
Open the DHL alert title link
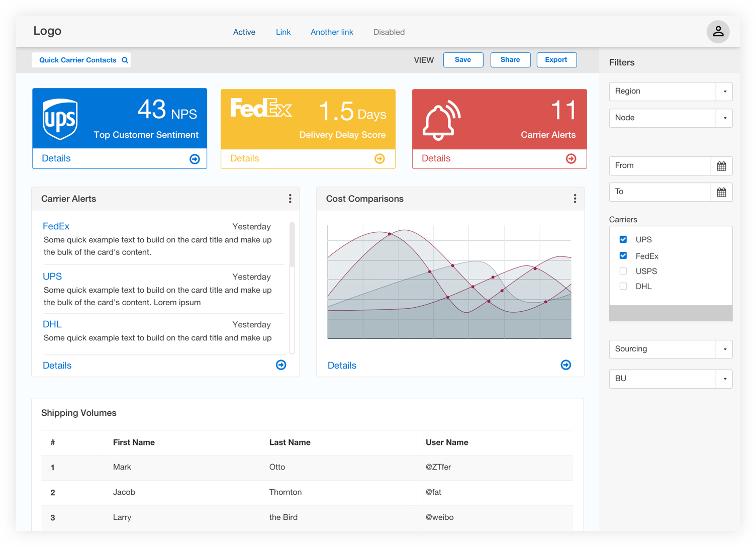pos(52,324)
